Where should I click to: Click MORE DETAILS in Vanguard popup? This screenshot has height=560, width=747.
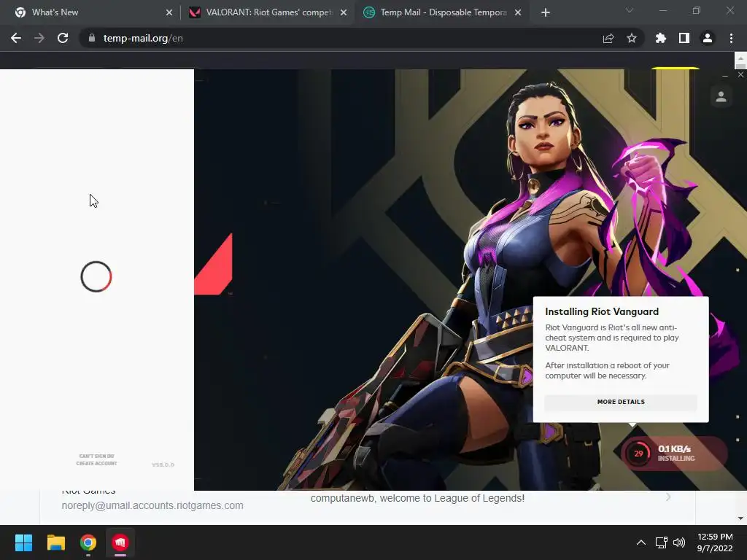point(621,402)
